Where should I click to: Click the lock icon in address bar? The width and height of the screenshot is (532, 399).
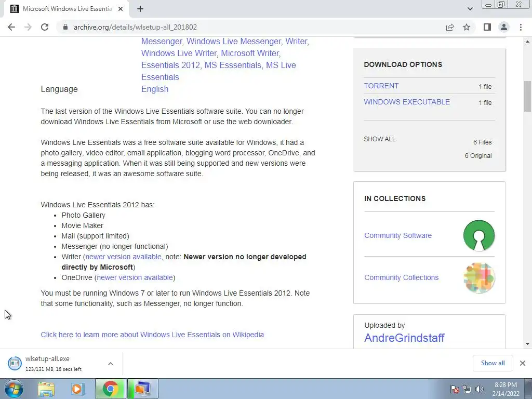pyautogui.click(x=65, y=27)
